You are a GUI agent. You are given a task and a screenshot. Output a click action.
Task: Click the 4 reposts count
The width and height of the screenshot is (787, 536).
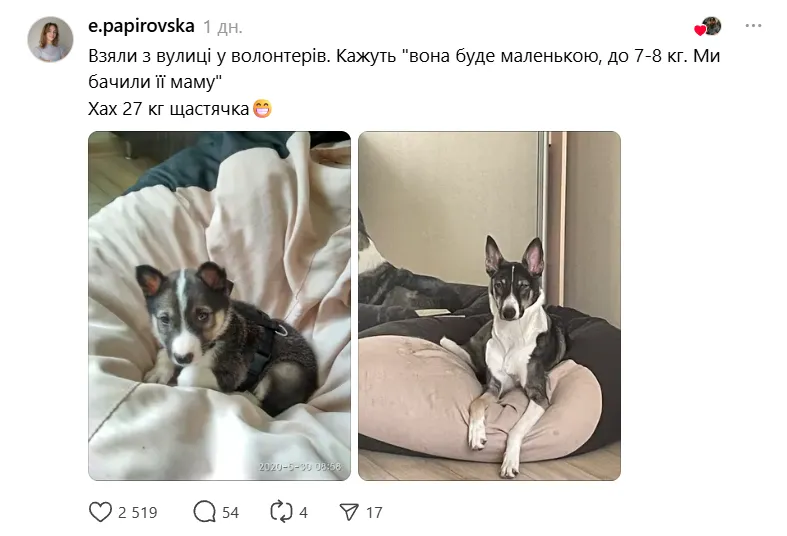[303, 512]
